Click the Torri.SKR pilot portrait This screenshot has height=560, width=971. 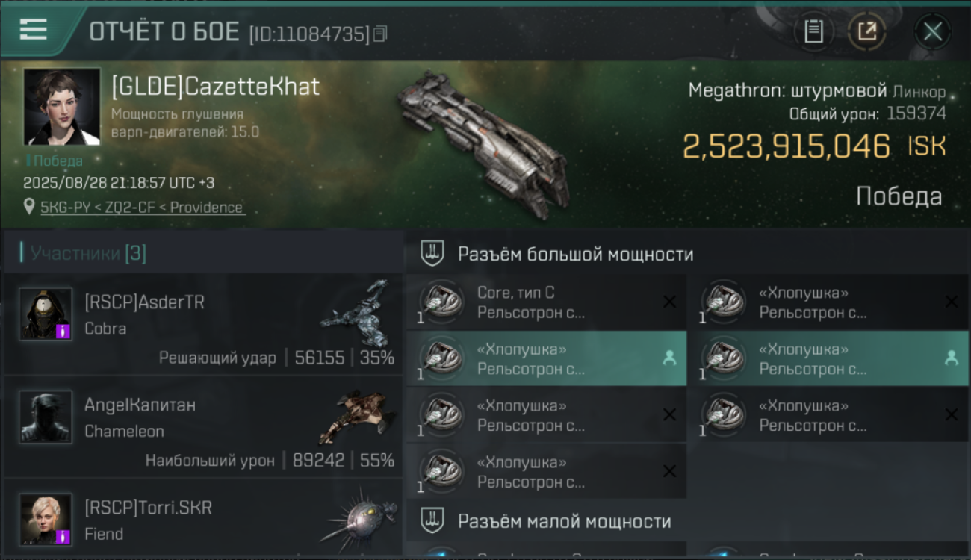pos(46,520)
